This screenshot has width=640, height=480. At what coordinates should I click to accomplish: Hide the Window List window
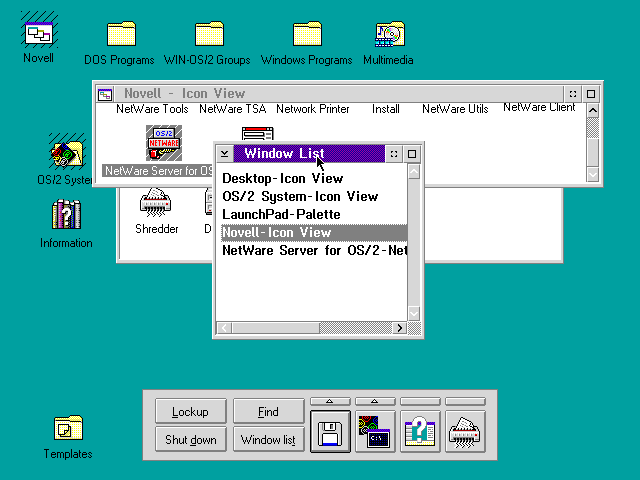pos(394,154)
